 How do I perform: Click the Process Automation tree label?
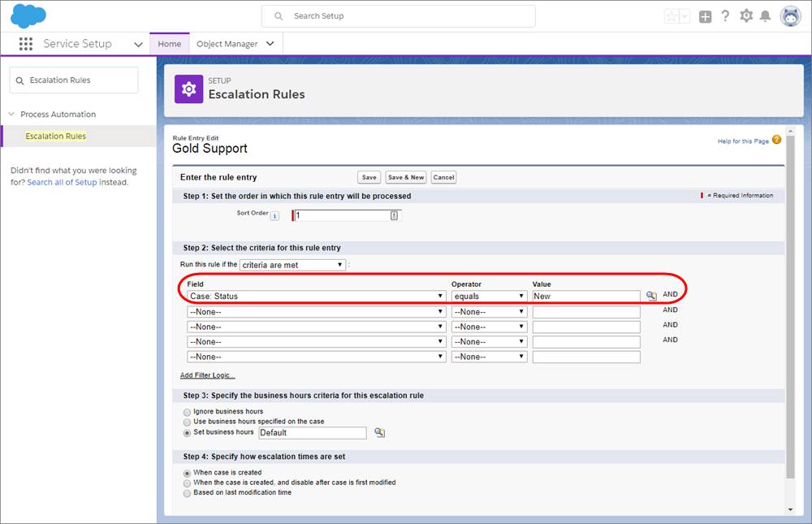[x=58, y=114]
